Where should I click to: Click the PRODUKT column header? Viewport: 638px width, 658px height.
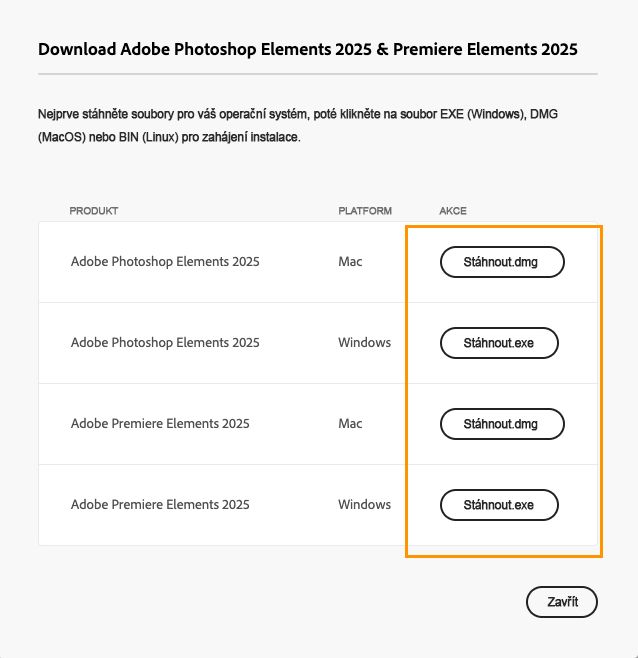pos(94,211)
